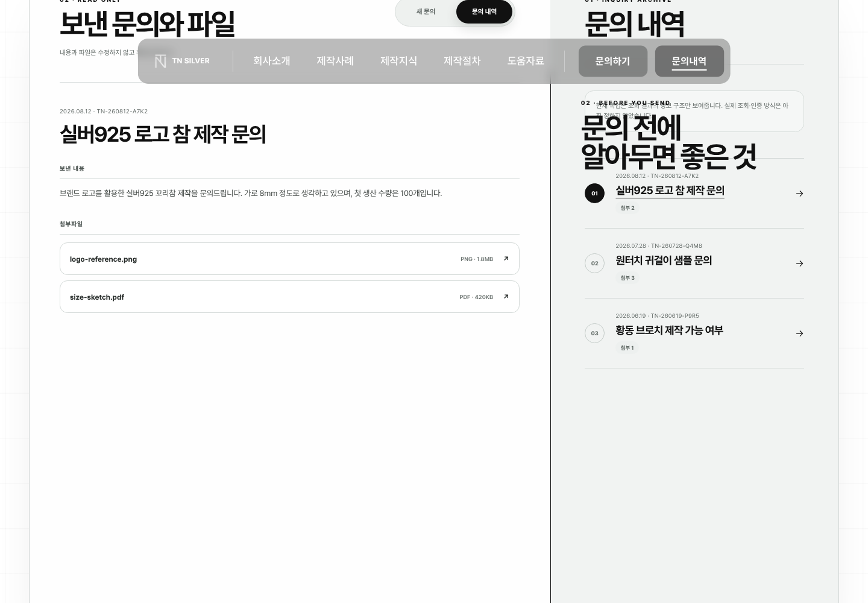Screen dimensions: 868x603
Task: Click the 문의내역 nav button
Action: 689,61
